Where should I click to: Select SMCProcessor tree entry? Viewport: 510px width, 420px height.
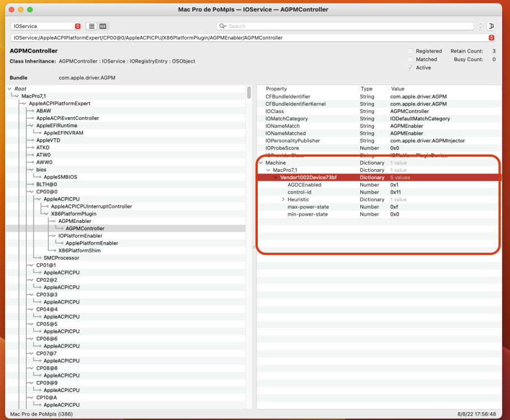click(62, 258)
